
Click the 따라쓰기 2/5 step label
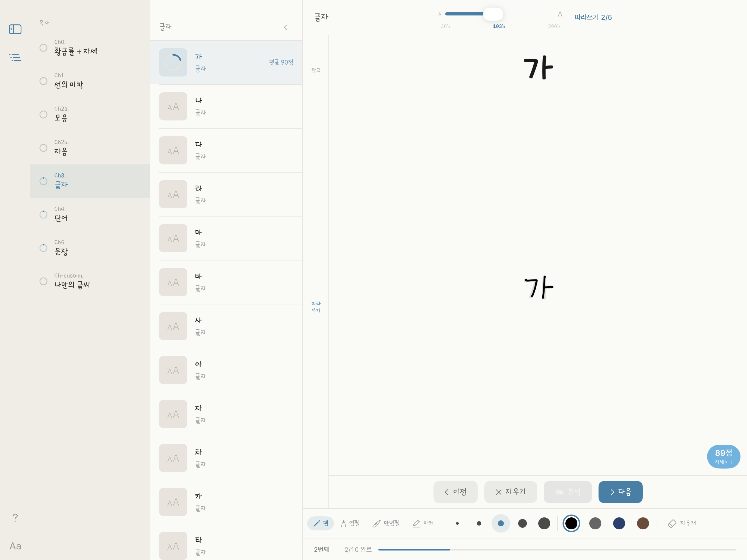593,17
